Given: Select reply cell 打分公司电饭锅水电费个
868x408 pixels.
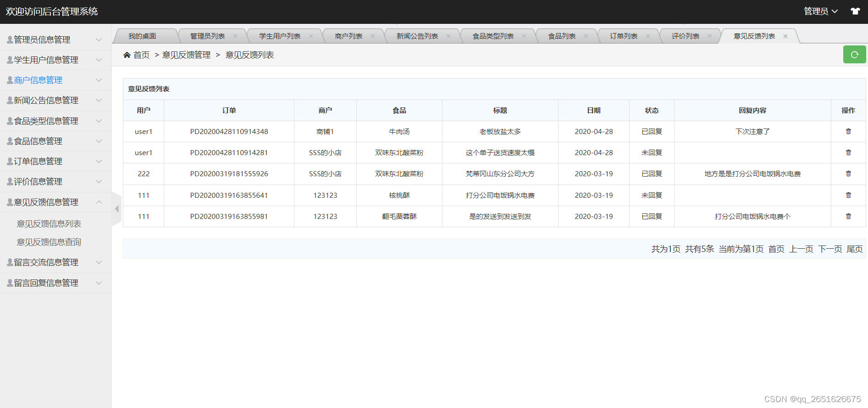Looking at the screenshot, I should point(752,217).
